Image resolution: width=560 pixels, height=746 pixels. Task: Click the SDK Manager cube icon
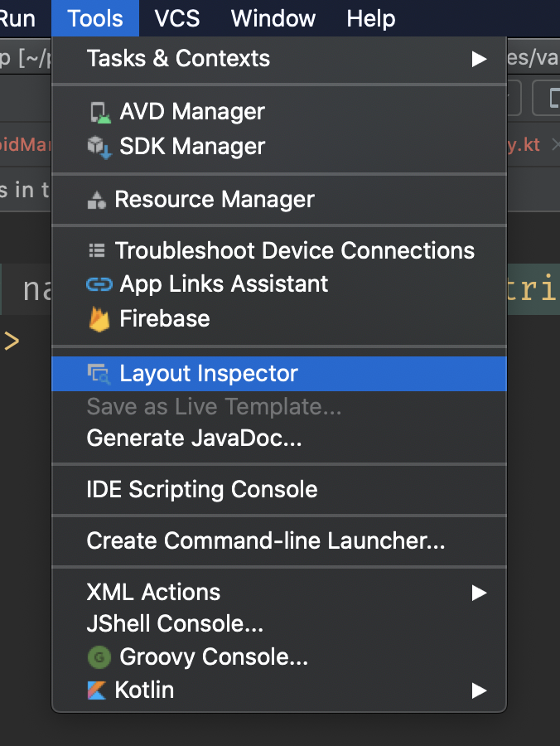point(99,147)
